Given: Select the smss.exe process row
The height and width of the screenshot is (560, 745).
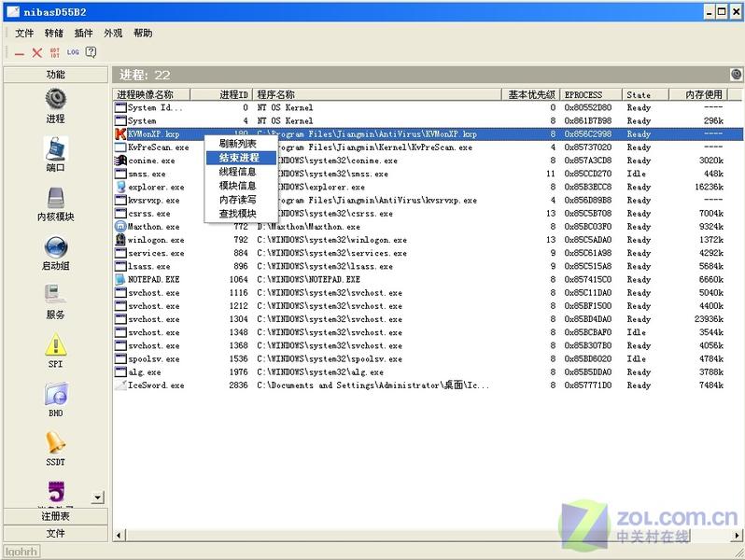Looking at the screenshot, I should 429,174.
